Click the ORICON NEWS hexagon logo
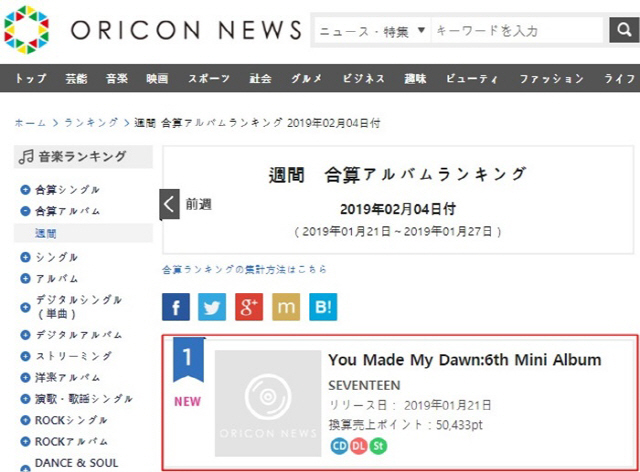 point(26,30)
